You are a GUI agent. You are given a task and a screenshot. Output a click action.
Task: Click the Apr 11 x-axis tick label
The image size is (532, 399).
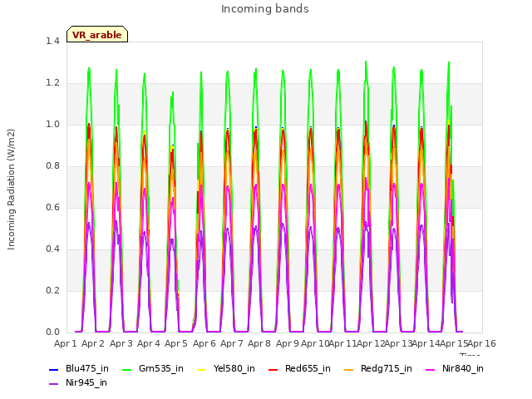[343, 343]
